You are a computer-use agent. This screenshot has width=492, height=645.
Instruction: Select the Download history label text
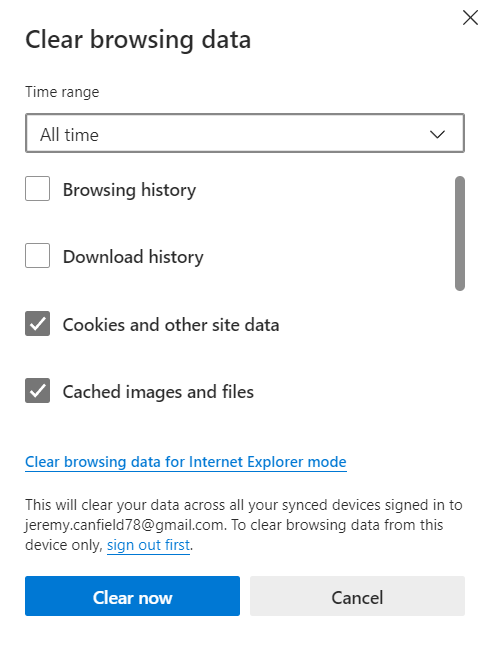tap(133, 257)
